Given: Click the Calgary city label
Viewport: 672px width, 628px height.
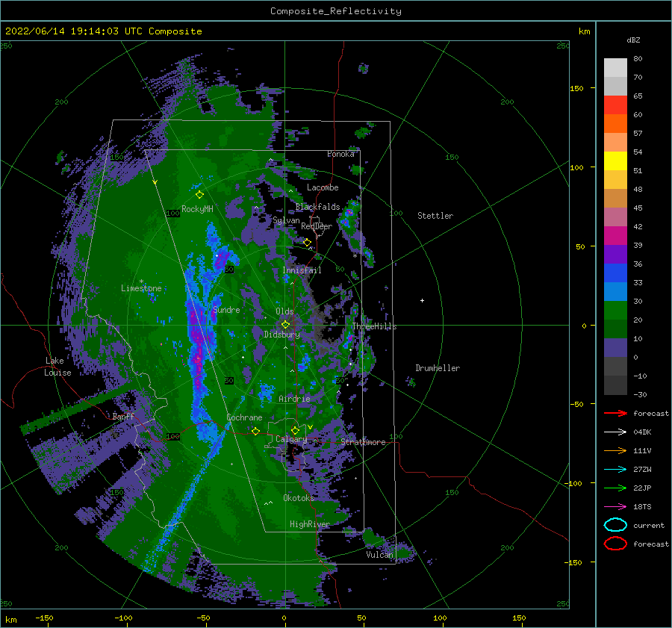Looking at the screenshot, I should [291, 439].
